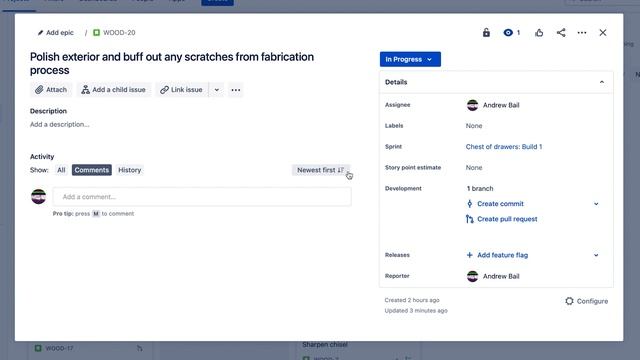Screen dimensions: 640x360
Task: Click Create commit link
Action: [500, 204]
